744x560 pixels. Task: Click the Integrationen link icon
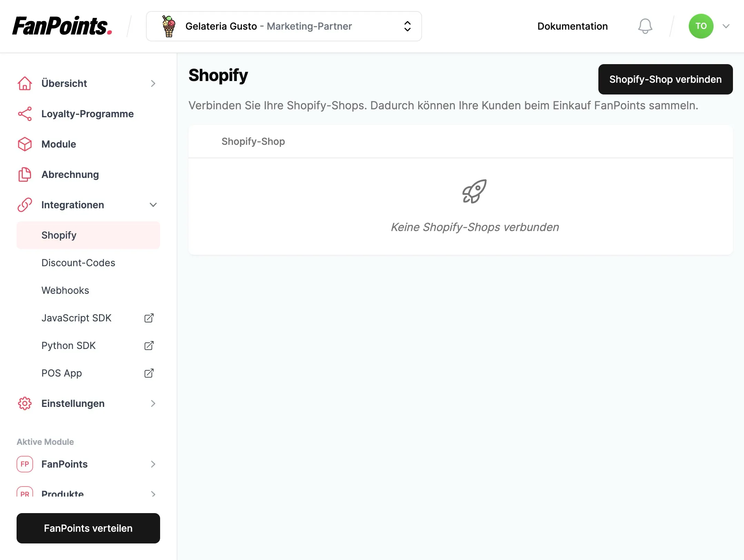click(25, 205)
